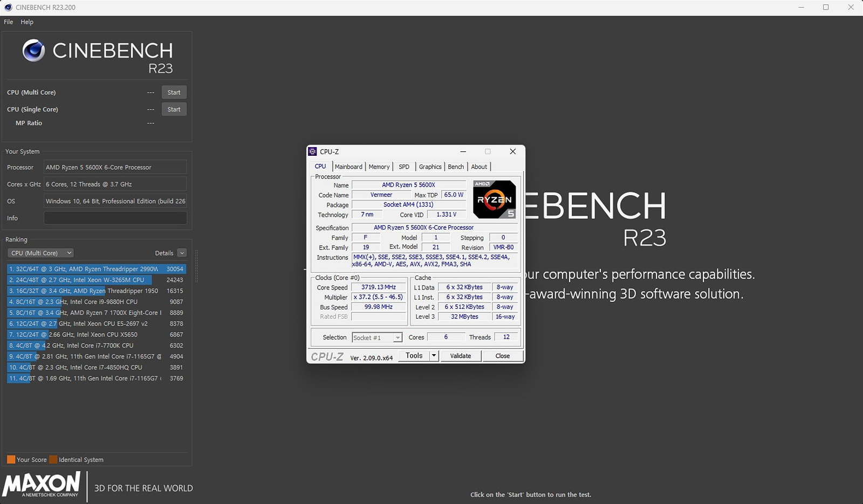
Task: Minimize the CPU-Z window
Action: click(x=463, y=151)
